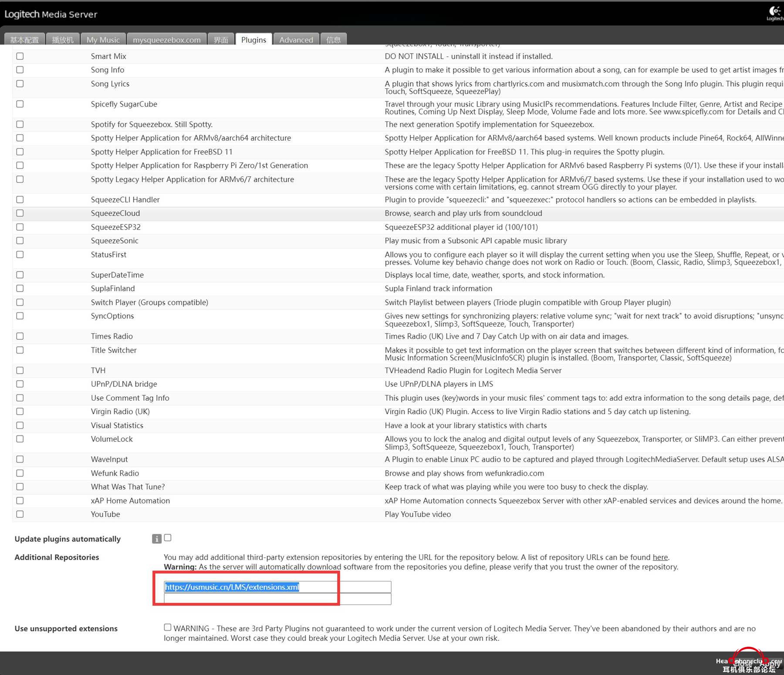Click the empty second repository URL field
Image resolution: width=784 pixels, height=675 pixels.
[x=277, y=599]
